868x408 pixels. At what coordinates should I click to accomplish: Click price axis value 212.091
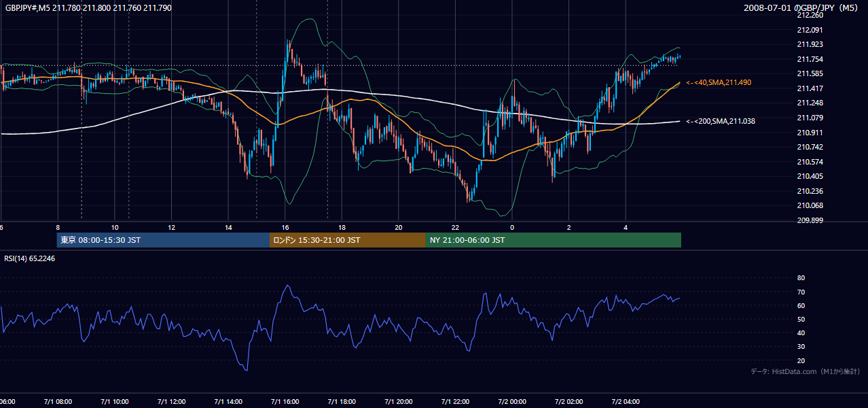click(x=810, y=30)
